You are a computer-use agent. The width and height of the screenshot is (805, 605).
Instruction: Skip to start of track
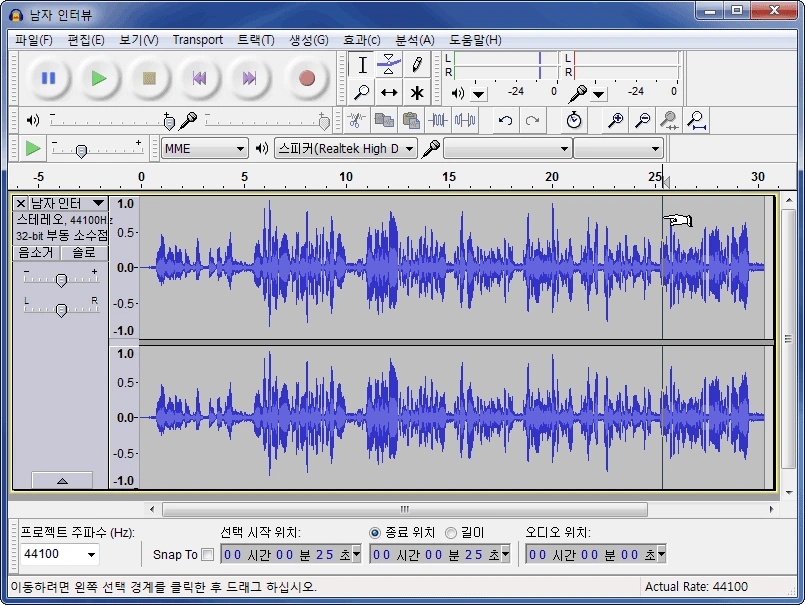(200, 78)
